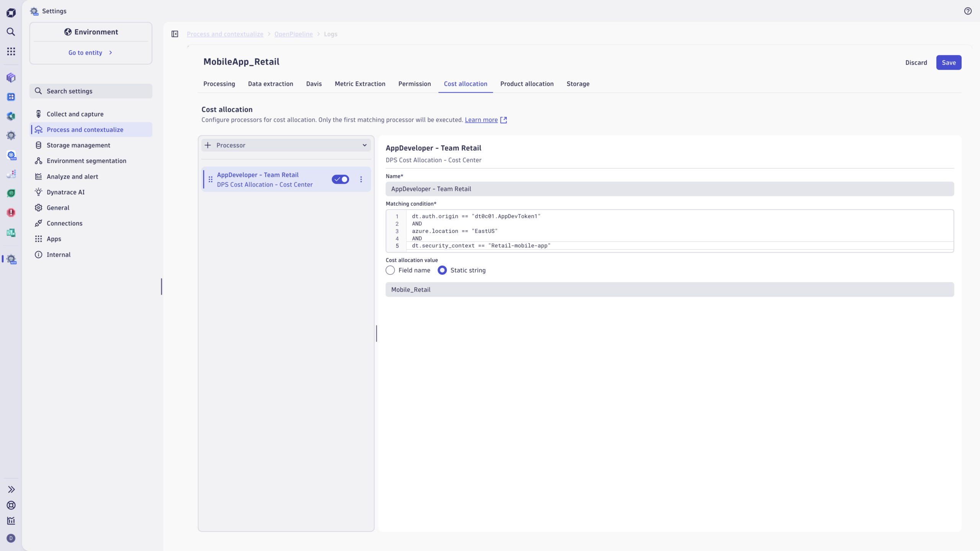Viewport: 980px width, 551px height.
Task: Open the search from the left sidebar
Action: [x=11, y=32]
